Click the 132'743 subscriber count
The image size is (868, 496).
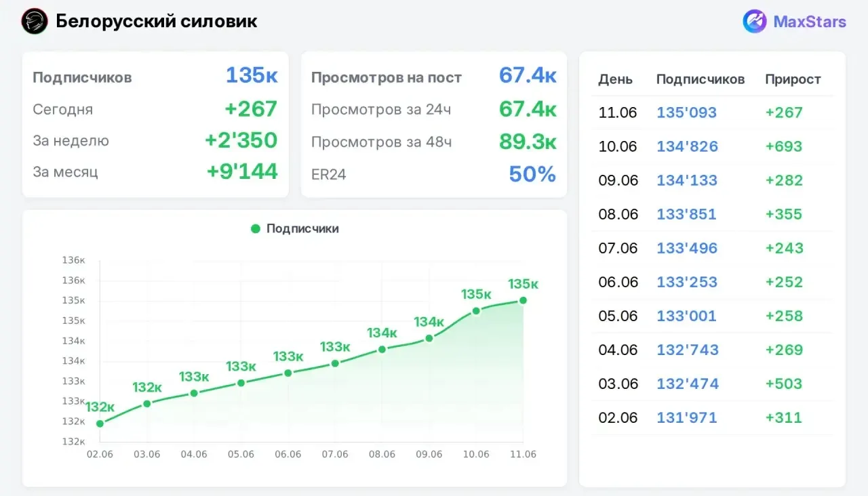click(x=687, y=350)
